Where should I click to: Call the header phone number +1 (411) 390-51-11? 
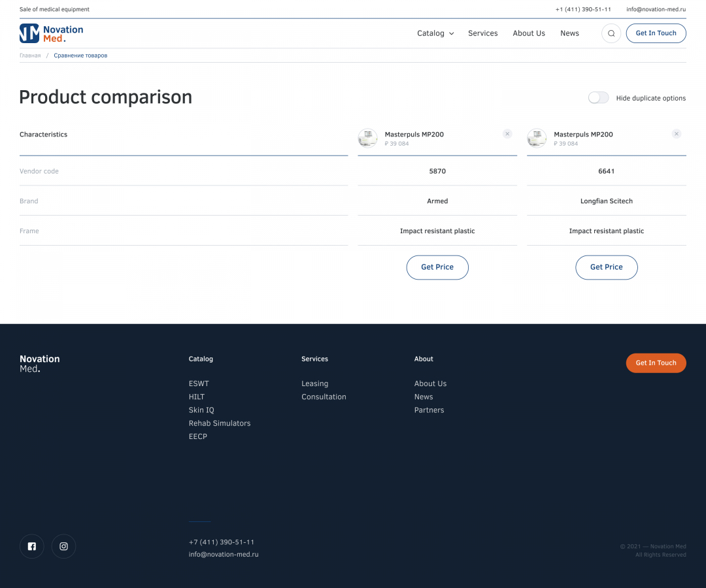(583, 9)
